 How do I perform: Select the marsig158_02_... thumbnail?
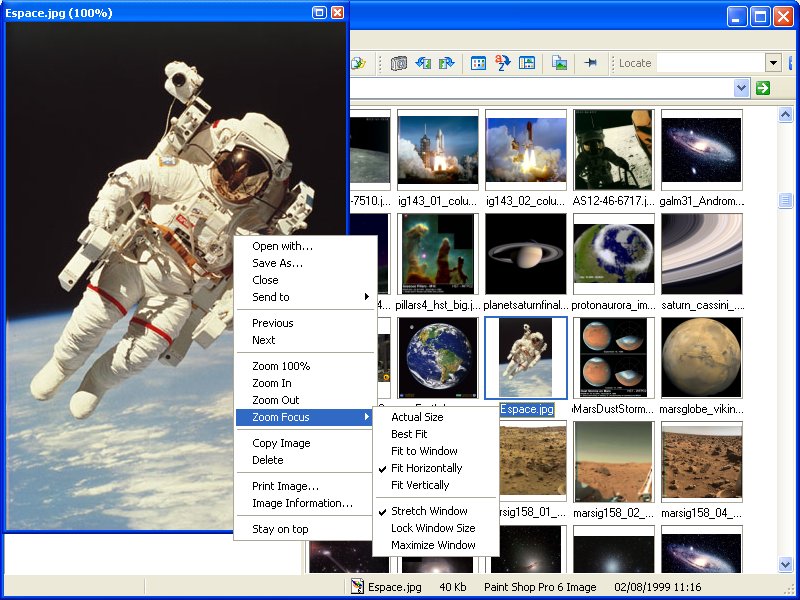coord(613,462)
